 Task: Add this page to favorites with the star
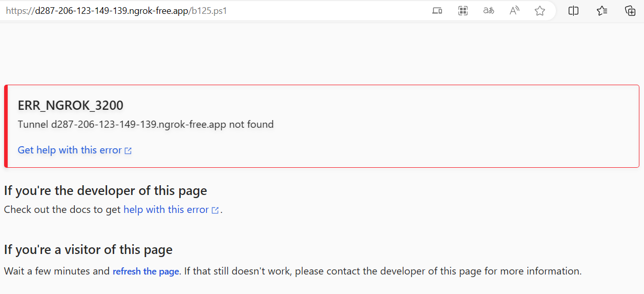point(540,11)
